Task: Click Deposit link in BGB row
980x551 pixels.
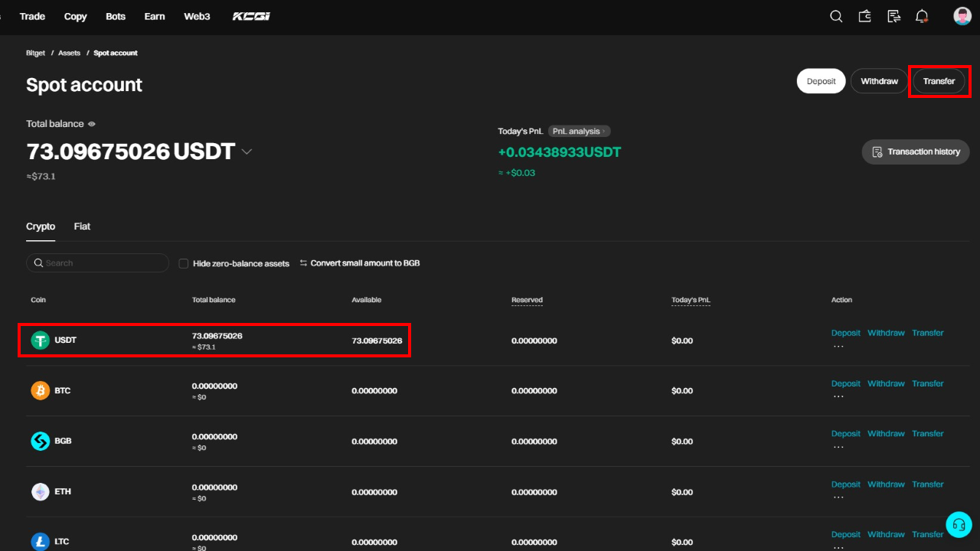Action: 846,434
